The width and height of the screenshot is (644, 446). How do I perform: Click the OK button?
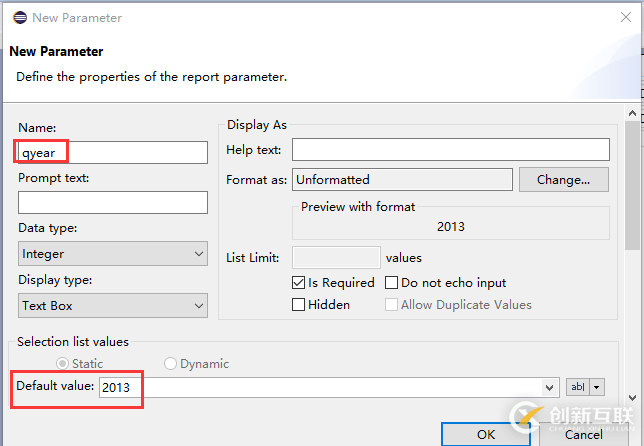click(486, 434)
